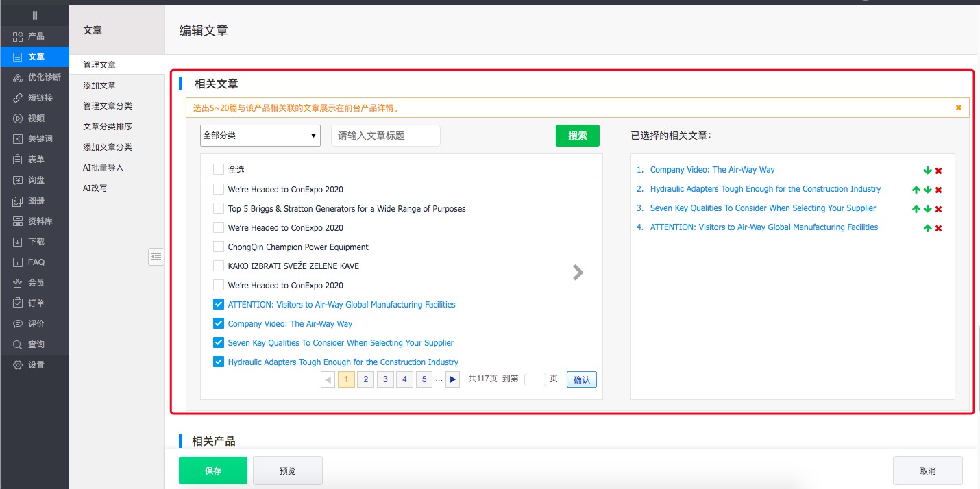Move Hydraulic Adapters article up with green arrow
Viewport: 980px width, 489px height.
tap(916, 190)
